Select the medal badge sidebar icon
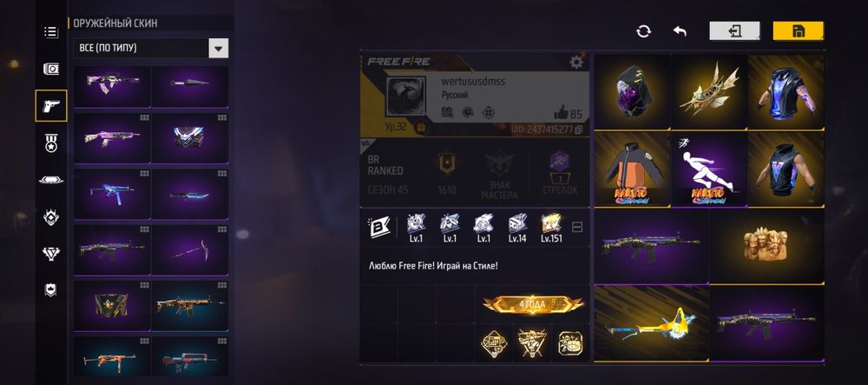Viewport: 868px width, 385px height. click(51, 143)
